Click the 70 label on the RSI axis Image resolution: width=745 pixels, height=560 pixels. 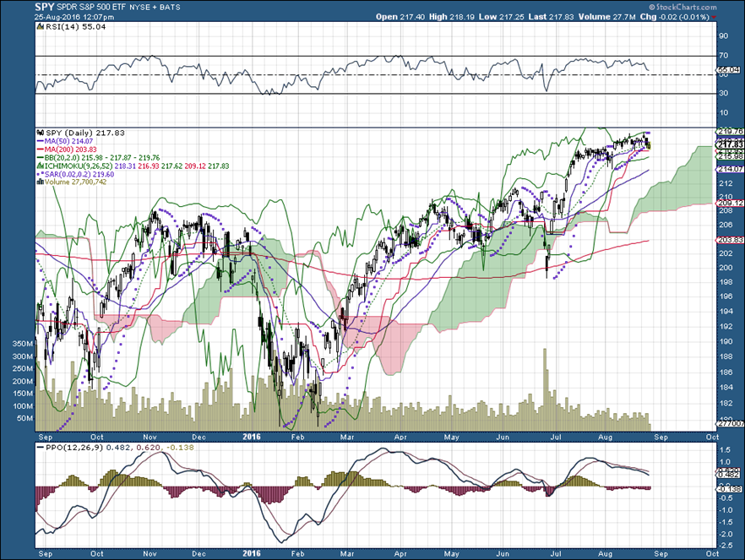[723, 56]
